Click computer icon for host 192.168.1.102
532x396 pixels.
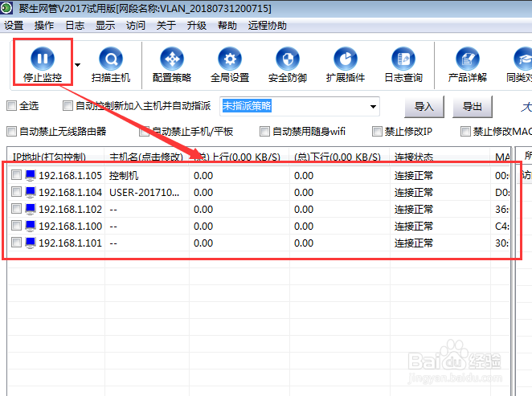pyautogui.click(x=31, y=209)
